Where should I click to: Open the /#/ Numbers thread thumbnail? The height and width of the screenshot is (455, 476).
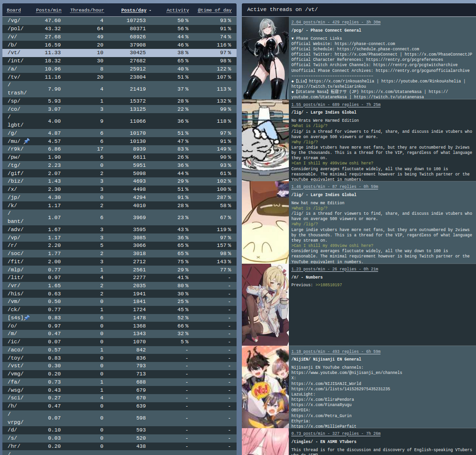pyautogui.click(x=265, y=305)
